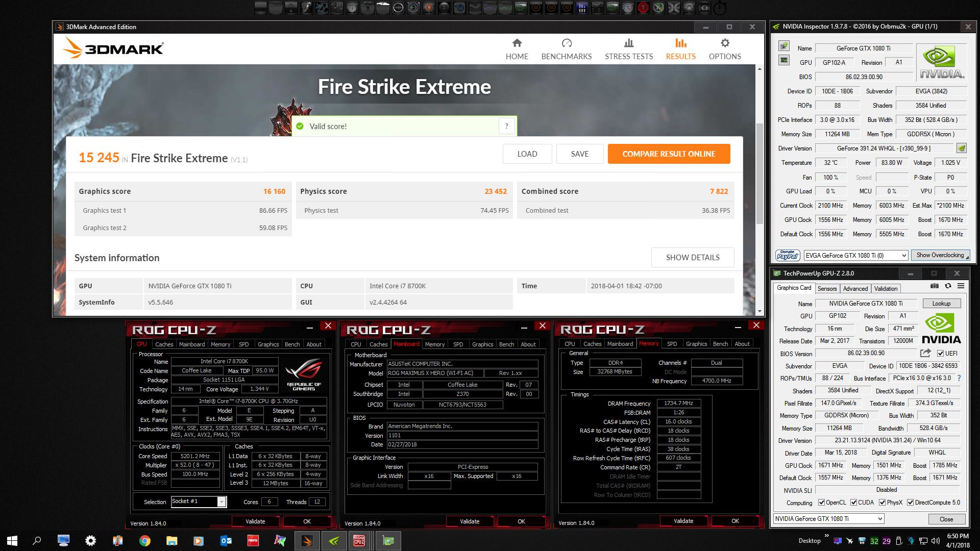Click GPU-Z refresh icon
The height and width of the screenshot is (551, 980).
coord(948,286)
